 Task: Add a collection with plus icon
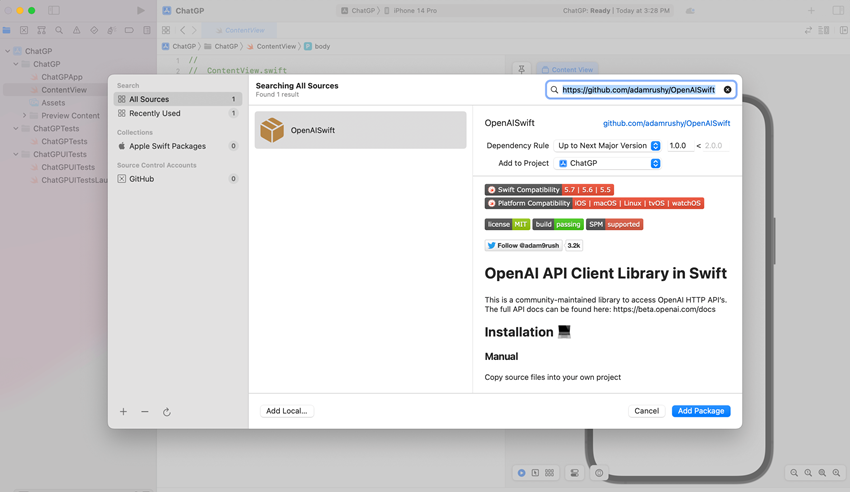coord(124,412)
